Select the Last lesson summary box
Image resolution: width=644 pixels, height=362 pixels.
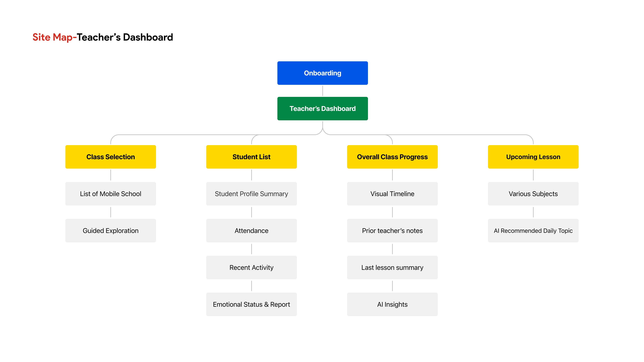coord(392,267)
